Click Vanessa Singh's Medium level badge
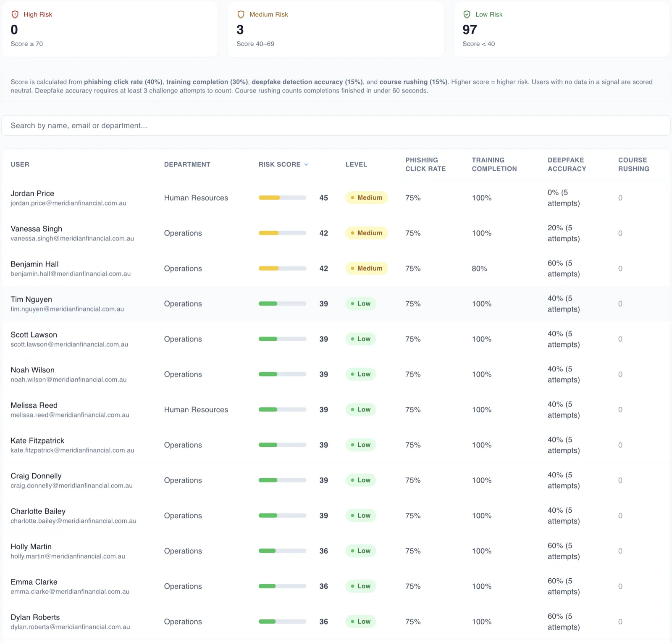The image size is (672, 643). tap(367, 233)
